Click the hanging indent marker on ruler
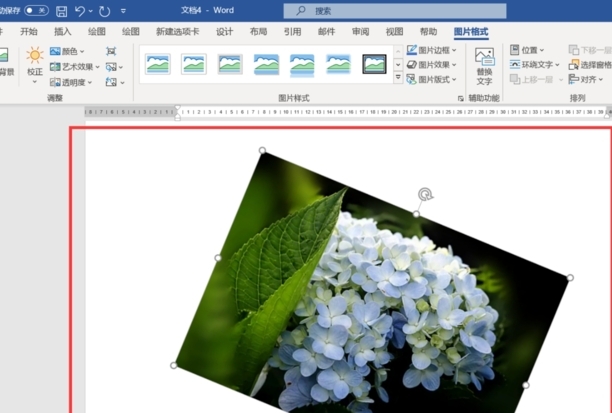The image size is (612, 413). (x=178, y=115)
